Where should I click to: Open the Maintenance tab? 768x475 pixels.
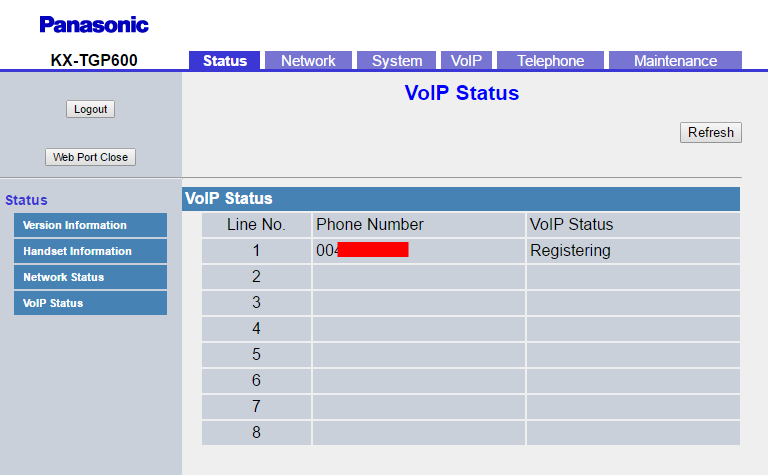(x=675, y=61)
